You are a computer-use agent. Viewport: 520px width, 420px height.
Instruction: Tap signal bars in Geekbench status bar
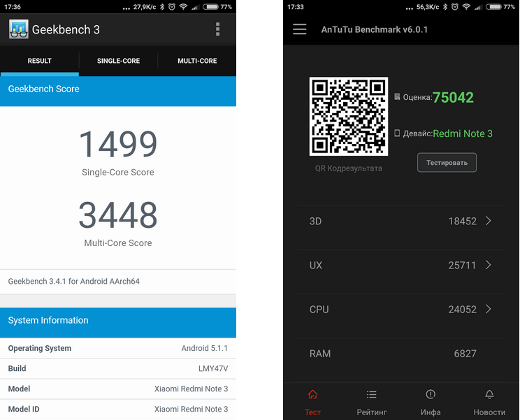tap(195, 7)
